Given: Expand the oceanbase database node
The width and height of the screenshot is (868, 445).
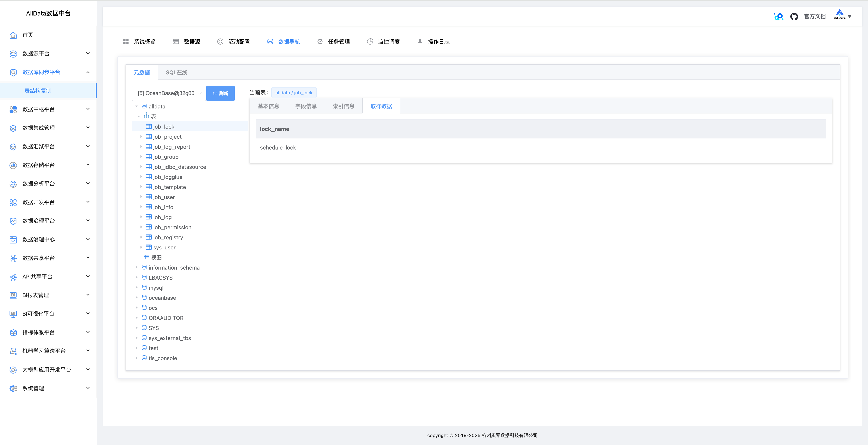Looking at the screenshot, I should coord(136,298).
